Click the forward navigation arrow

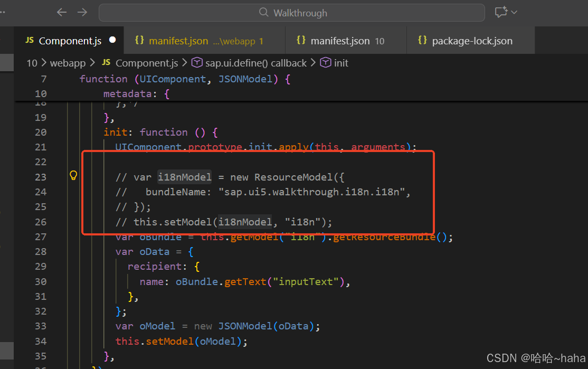[x=82, y=12]
